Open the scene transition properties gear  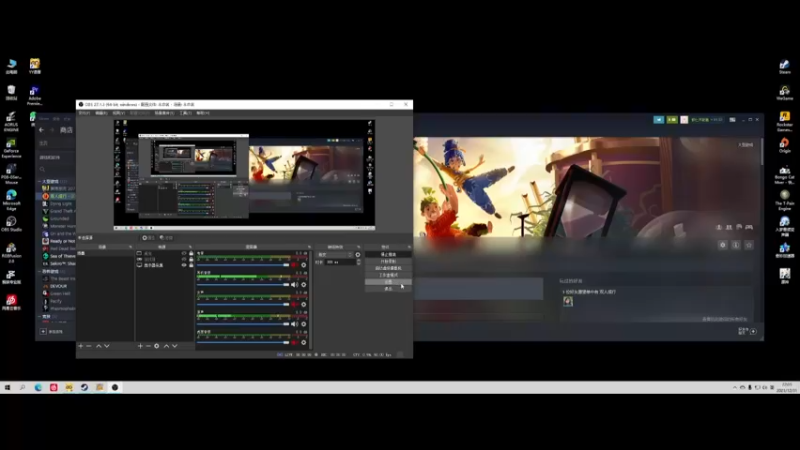(358, 255)
